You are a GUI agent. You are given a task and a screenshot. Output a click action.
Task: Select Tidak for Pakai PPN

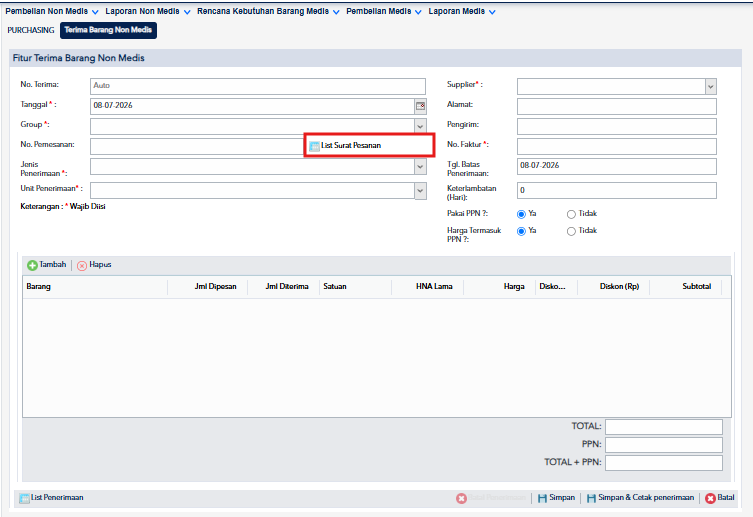571,214
